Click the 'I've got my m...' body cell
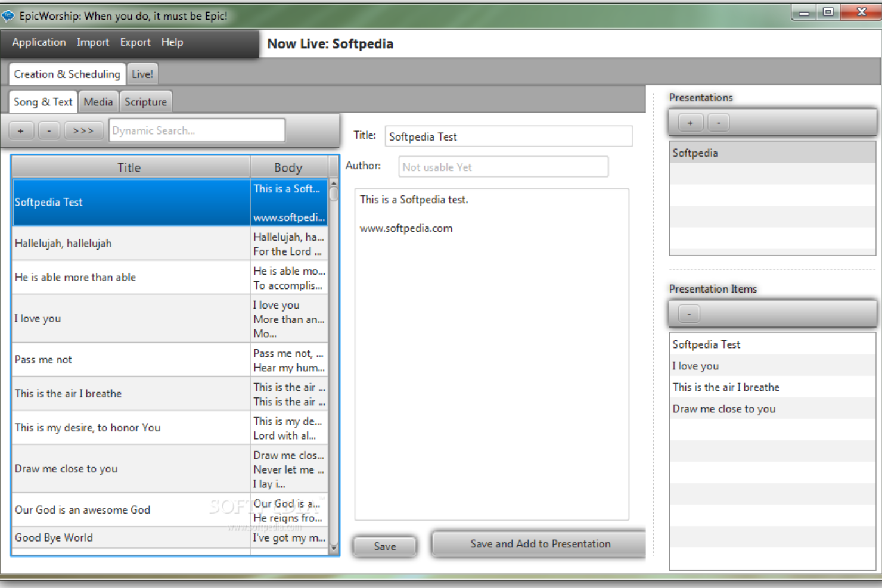Viewport: 882px width, 588px height. click(289, 537)
